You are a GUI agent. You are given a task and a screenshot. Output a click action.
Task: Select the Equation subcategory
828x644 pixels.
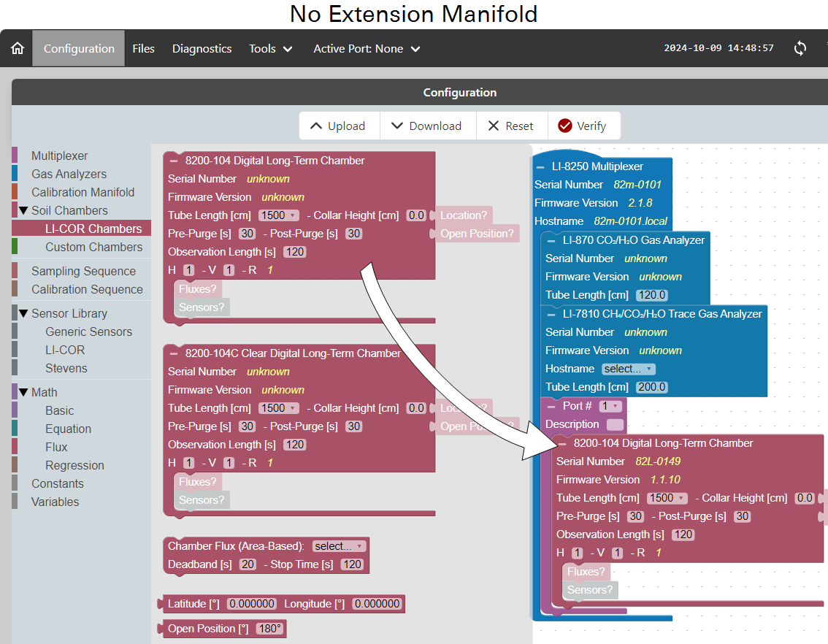[68, 429]
